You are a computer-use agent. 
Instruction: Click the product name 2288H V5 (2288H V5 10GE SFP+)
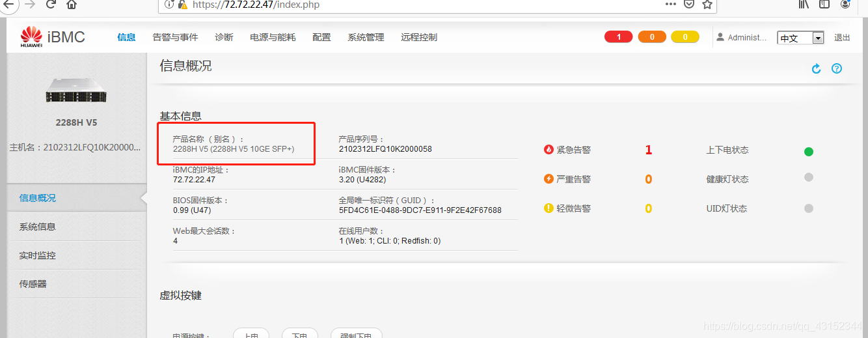[x=234, y=149]
